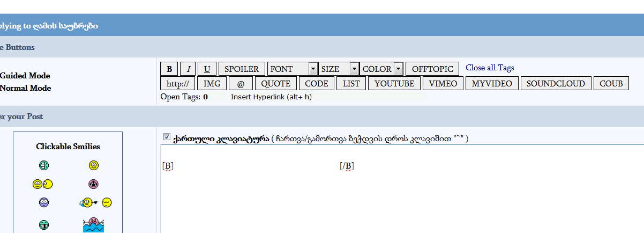This screenshot has height=233, width=644.
Task: Insert hyperlink using http:// button
Action: tap(177, 83)
